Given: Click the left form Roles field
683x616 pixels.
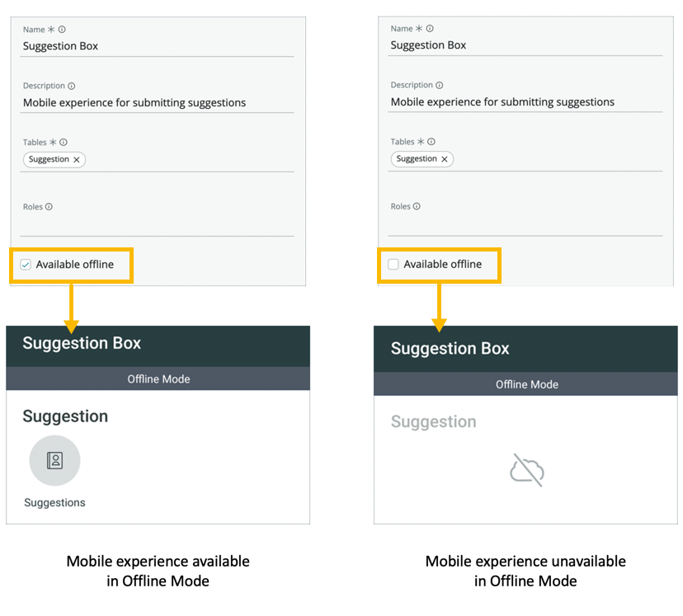Looking at the screenshot, I should [157, 226].
